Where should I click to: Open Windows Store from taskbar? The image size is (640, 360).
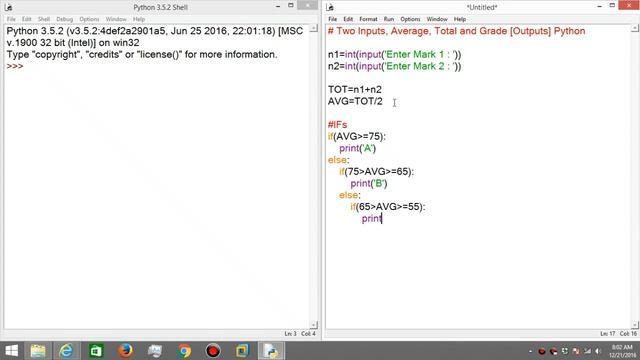(96, 351)
